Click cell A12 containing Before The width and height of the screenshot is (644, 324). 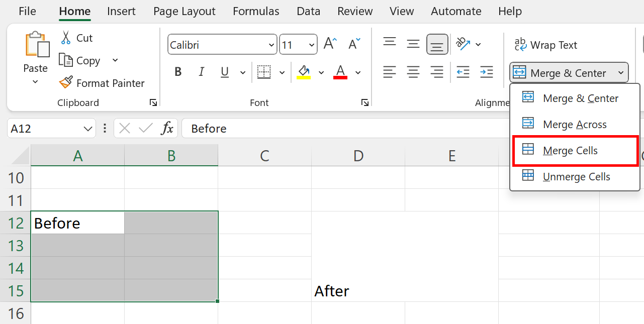tap(77, 223)
